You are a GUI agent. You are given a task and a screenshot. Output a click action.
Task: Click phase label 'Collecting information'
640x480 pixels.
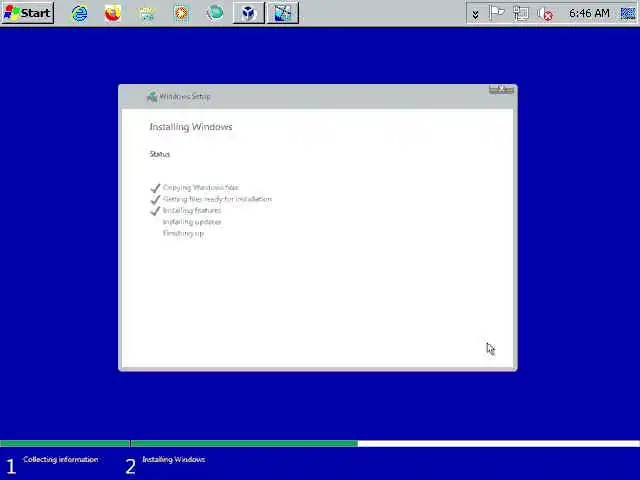coord(61,459)
